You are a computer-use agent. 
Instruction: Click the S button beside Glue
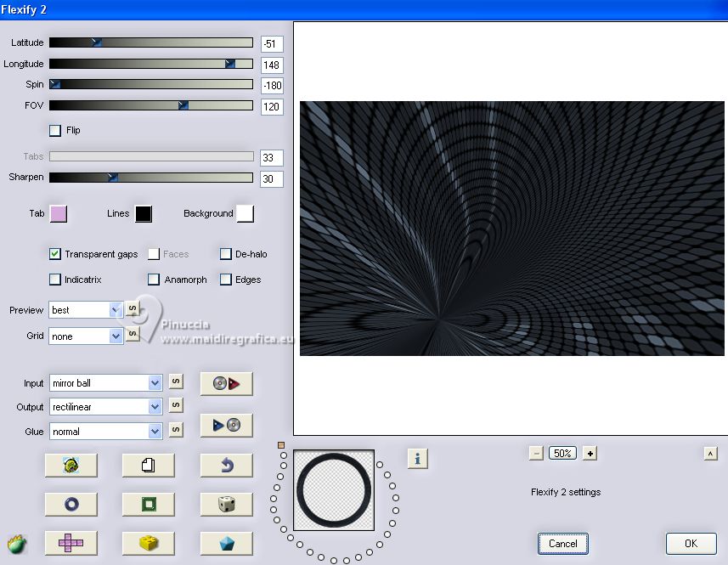(x=176, y=429)
